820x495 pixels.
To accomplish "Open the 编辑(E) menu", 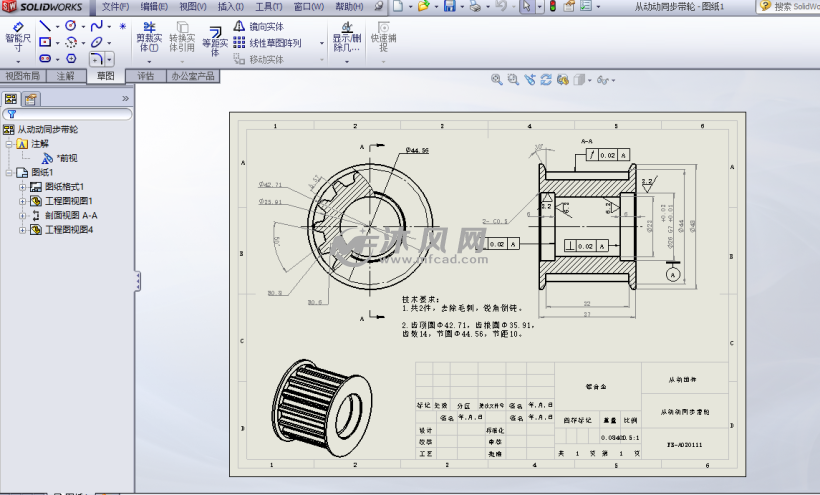I will (x=154, y=7).
